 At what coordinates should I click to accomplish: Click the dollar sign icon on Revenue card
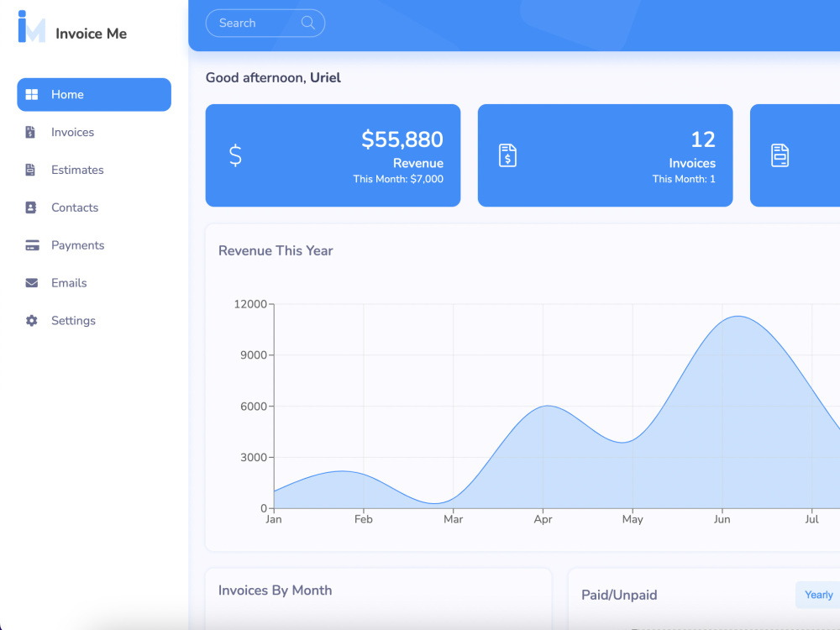click(235, 155)
